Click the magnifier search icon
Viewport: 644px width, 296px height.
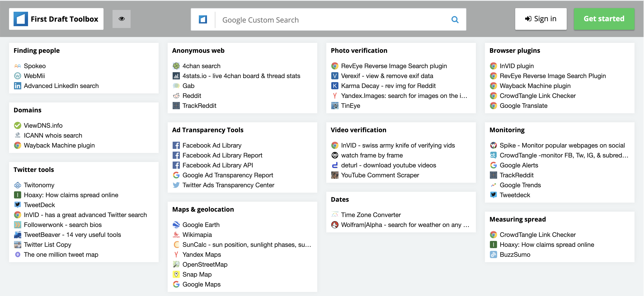pos(455,20)
